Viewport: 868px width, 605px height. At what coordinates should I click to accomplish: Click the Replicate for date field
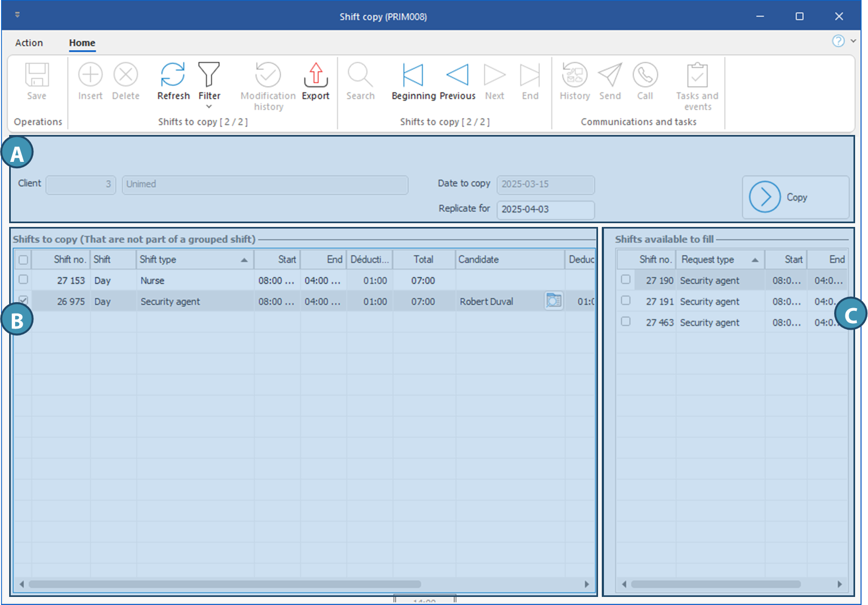click(545, 209)
